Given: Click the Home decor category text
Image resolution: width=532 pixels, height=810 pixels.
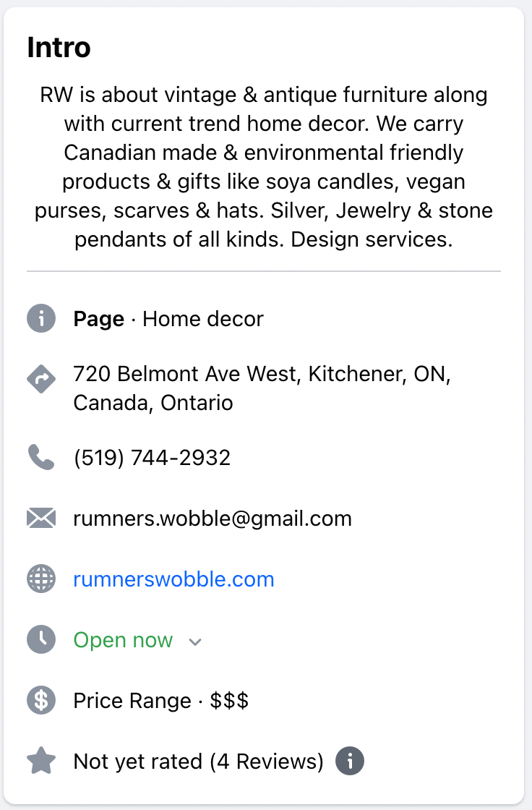Looking at the screenshot, I should point(203,319).
